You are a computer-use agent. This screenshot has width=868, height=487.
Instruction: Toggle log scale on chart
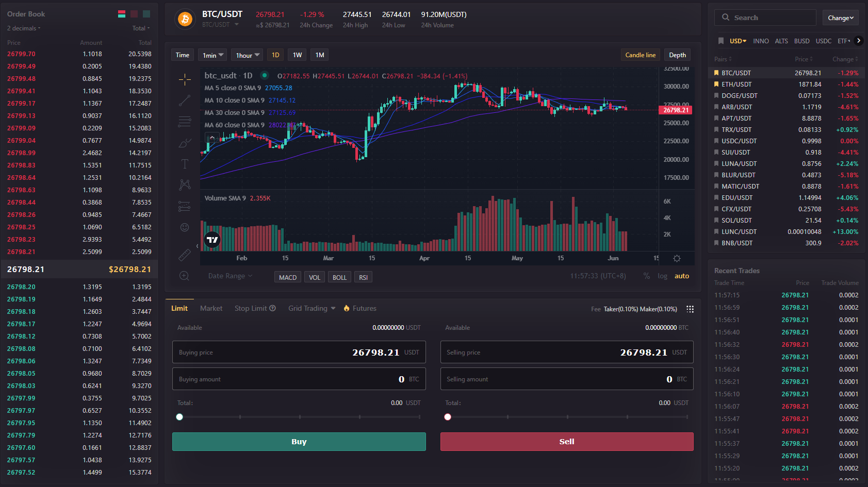pos(663,276)
